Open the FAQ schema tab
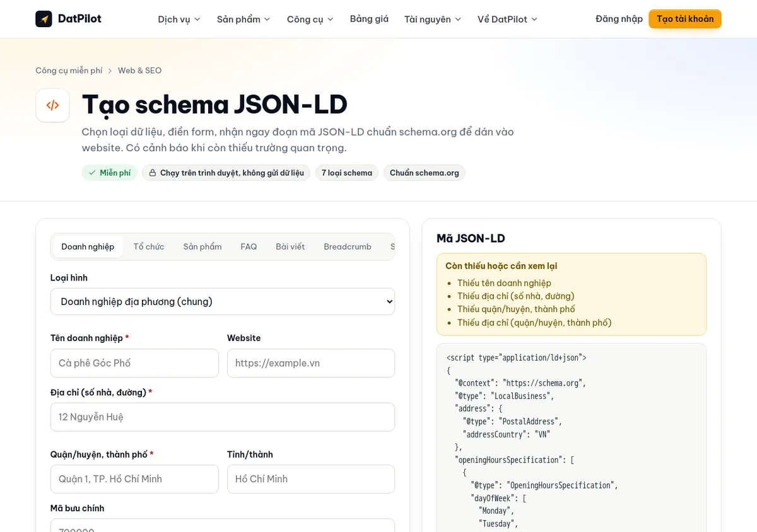 (x=249, y=246)
